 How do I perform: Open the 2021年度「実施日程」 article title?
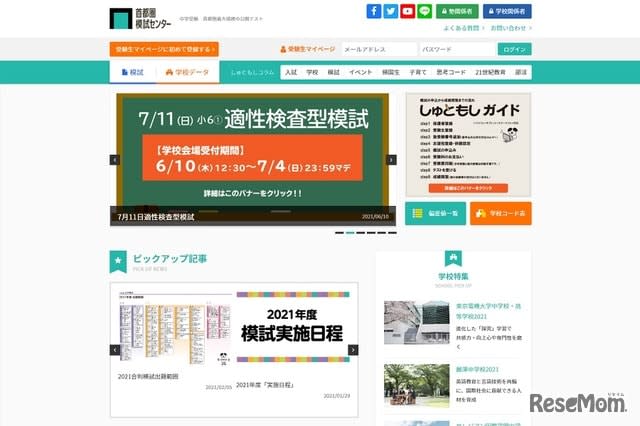tap(265, 385)
